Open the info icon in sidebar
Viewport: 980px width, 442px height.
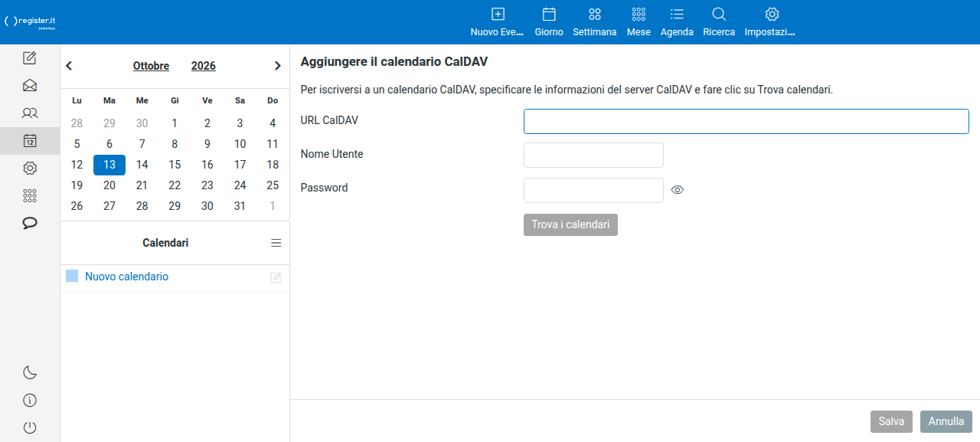pos(30,400)
